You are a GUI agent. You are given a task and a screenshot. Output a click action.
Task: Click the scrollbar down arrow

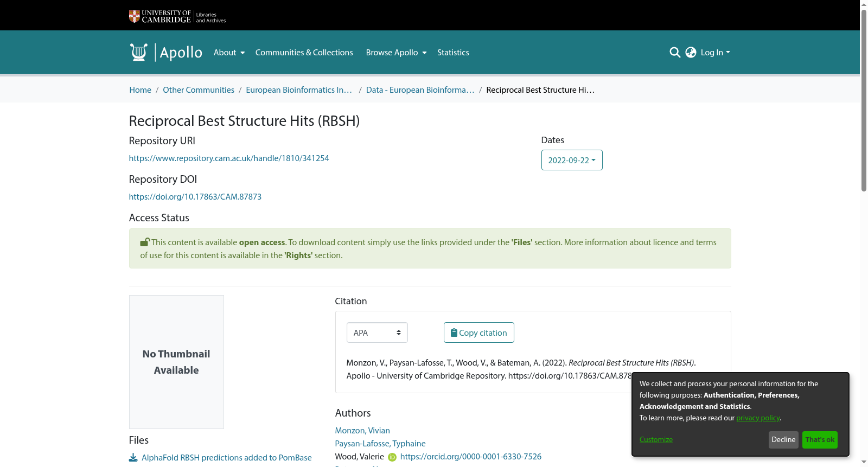[864, 463]
